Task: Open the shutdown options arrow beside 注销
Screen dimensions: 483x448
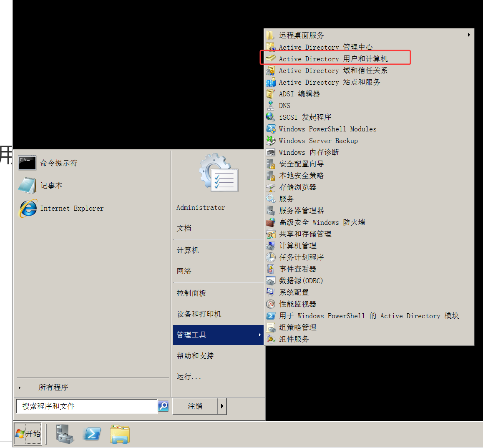Action: click(222, 406)
